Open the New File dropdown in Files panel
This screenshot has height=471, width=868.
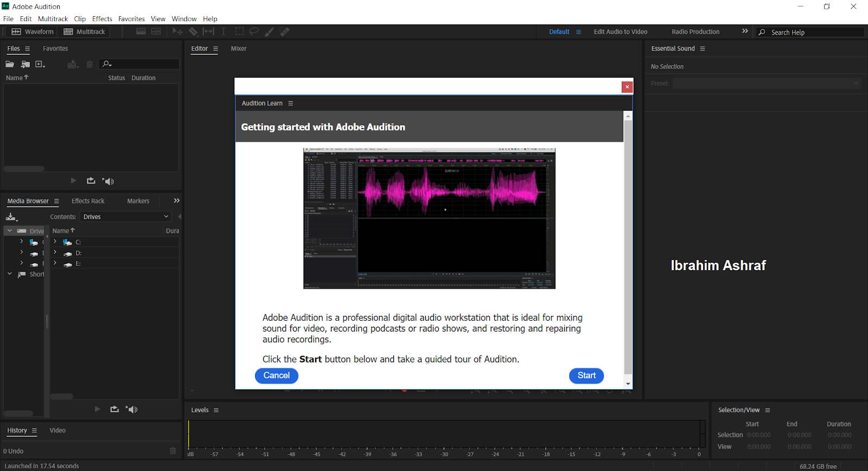click(40, 64)
